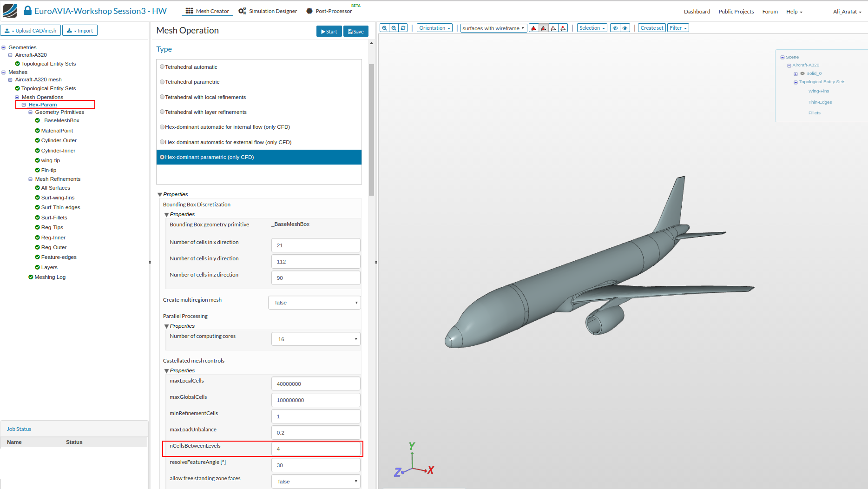Open the Hex-Param mesh operation
868x489 pixels.
pyautogui.click(x=42, y=105)
